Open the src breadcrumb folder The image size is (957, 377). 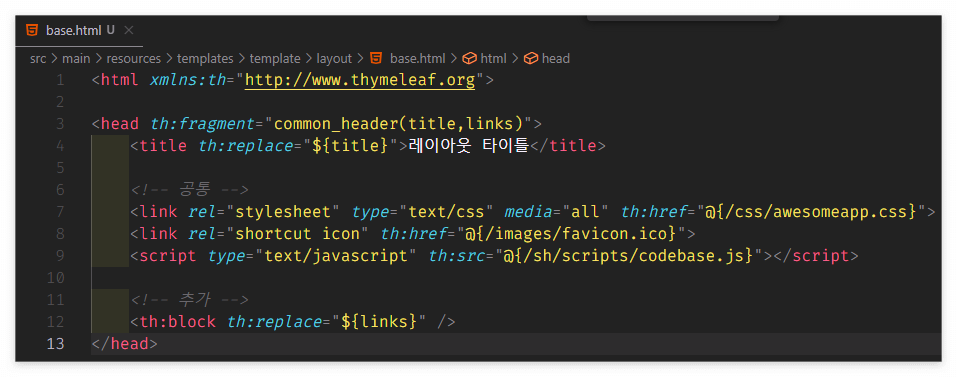(x=37, y=59)
